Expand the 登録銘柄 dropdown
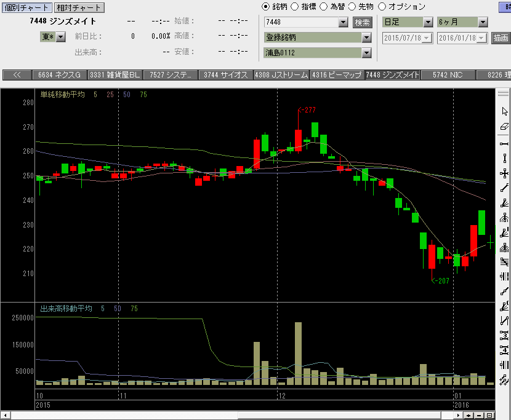The width and height of the screenshot is (511, 420). tap(367, 38)
